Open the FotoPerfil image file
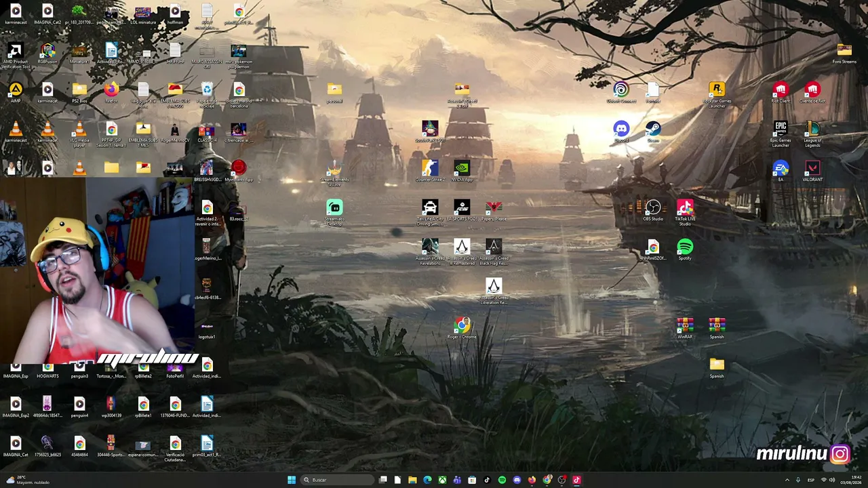Viewport: 868px width, 488px height. (x=175, y=370)
